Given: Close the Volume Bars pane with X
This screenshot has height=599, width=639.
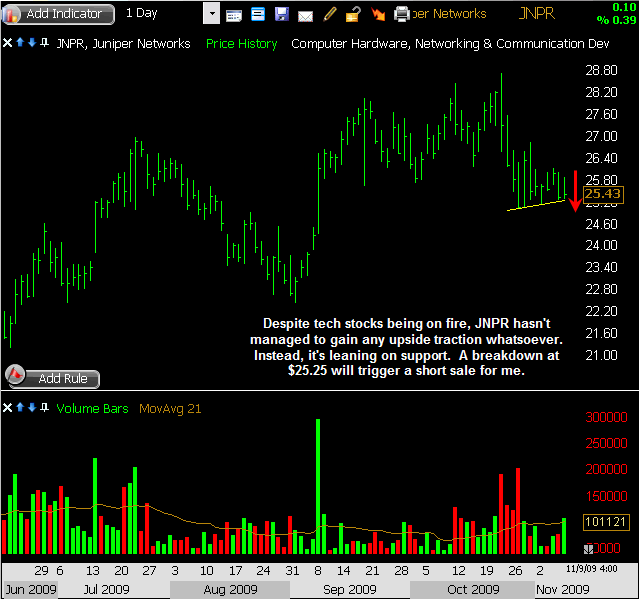Looking at the screenshot, I should pos(8,408).
